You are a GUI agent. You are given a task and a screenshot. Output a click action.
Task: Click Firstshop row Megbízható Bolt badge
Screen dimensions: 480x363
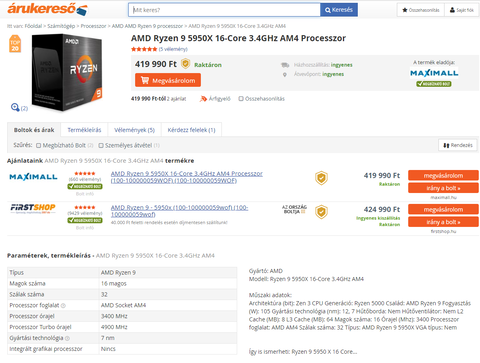point(85,220)
